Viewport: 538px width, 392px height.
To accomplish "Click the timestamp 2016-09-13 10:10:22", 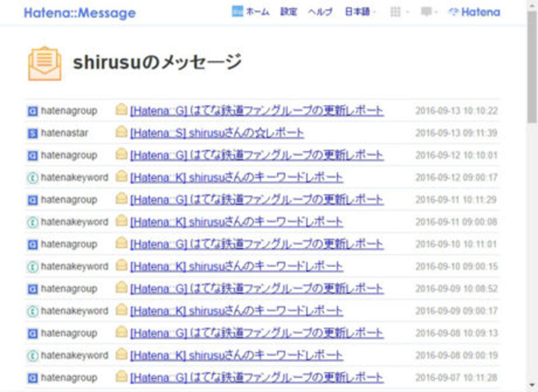I will (x=456, y=111).
